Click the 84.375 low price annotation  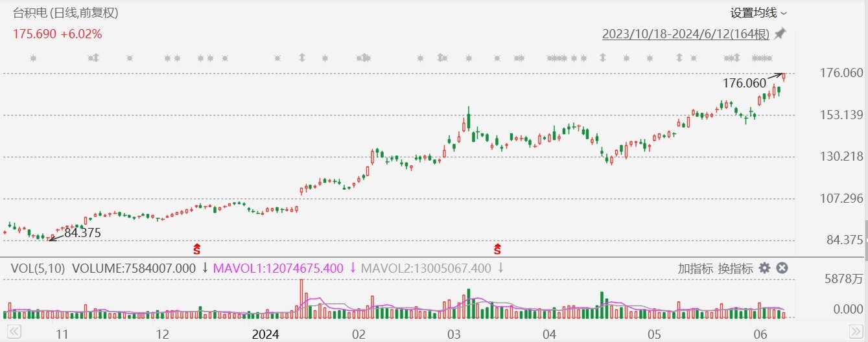click(82, 233)
